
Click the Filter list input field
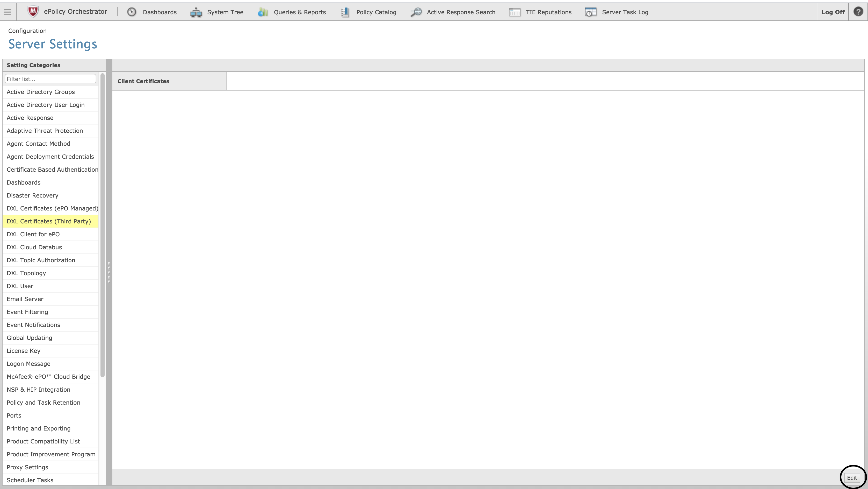click(50, 79)
